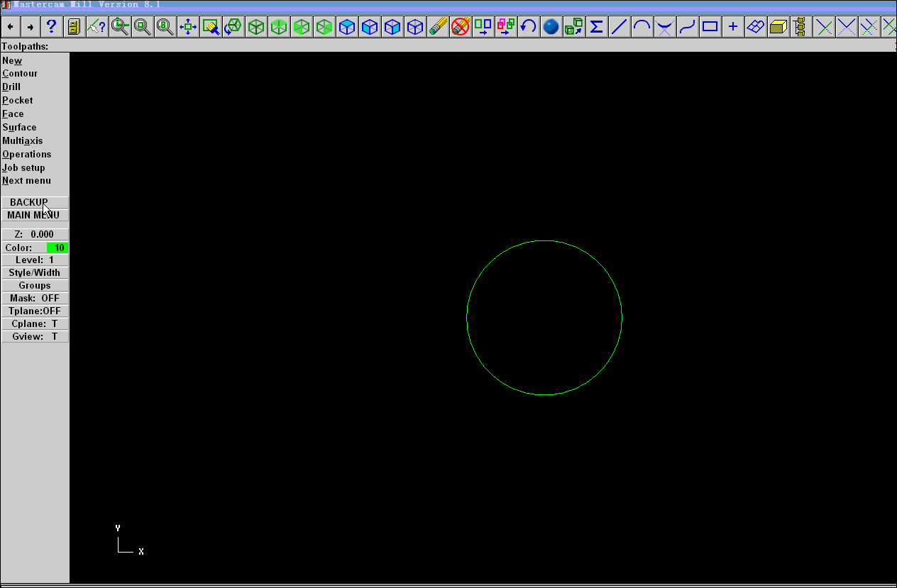The width and height of the screenshot is (897, 588).
Task: Select the Create spline curve tool
Action: point(687,27)
